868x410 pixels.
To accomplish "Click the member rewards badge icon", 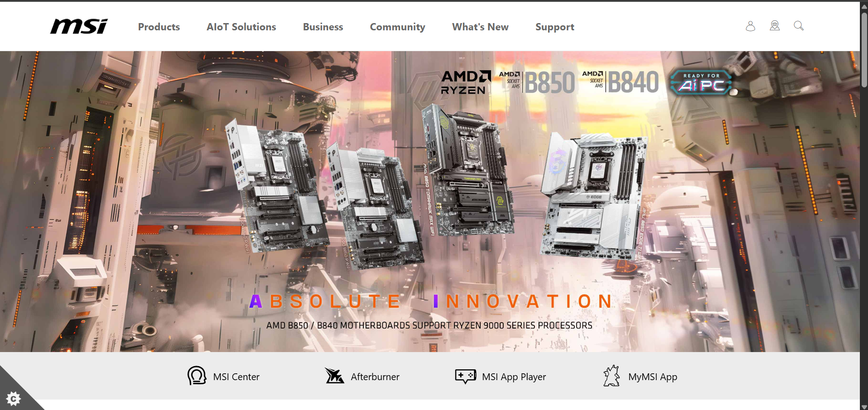I will pyautogui.click(x=774, y=26).
